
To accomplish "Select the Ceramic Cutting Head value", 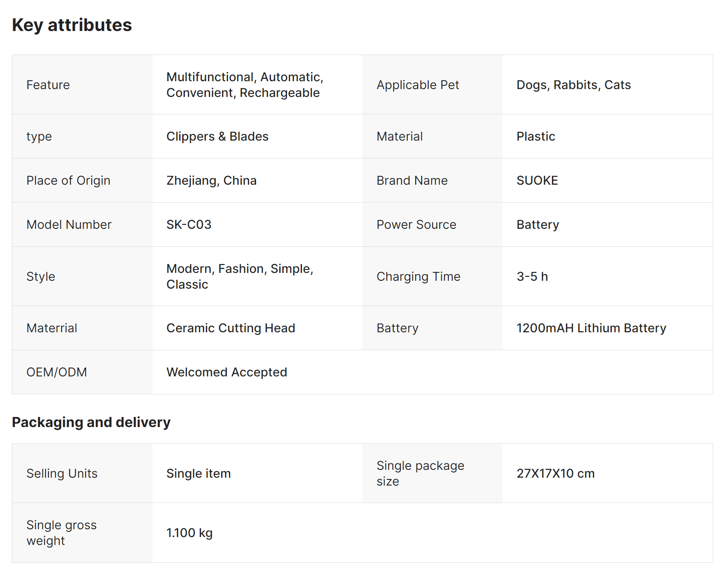I will point(231,328).
